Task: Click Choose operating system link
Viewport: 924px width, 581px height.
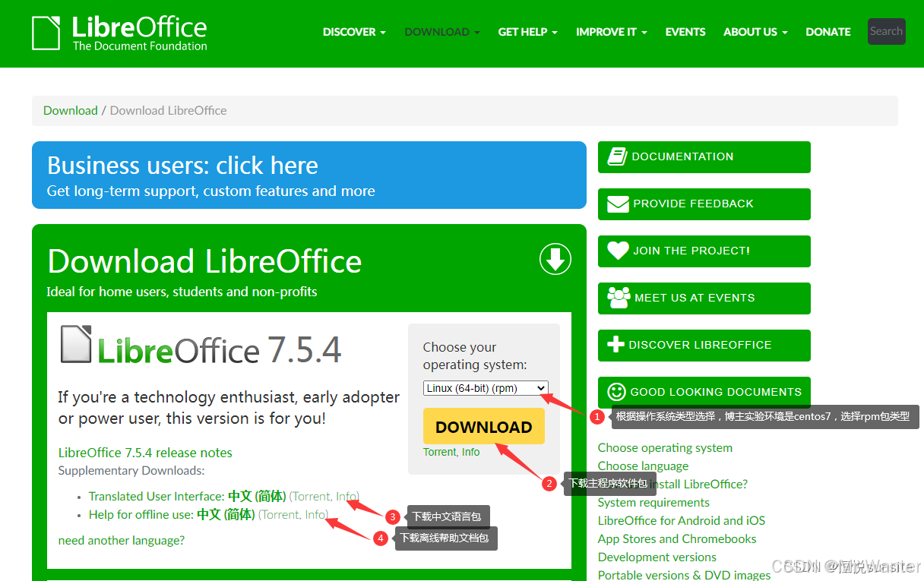Action: point(665,448)
